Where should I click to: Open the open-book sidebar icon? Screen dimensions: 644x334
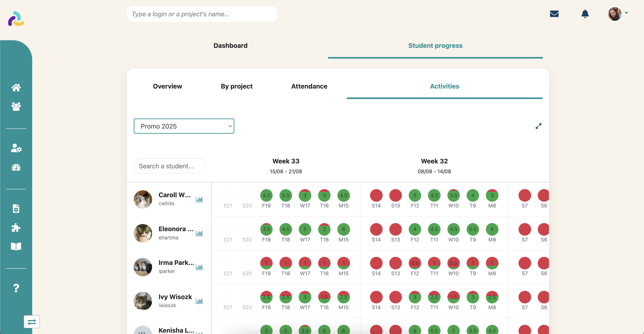pyautogui.click(x=16, y=247)
